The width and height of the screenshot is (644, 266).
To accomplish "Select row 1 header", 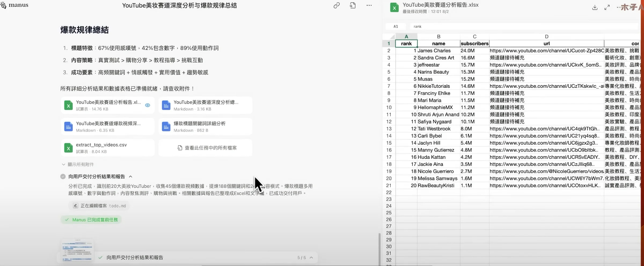I will click(x=389, y=43).
